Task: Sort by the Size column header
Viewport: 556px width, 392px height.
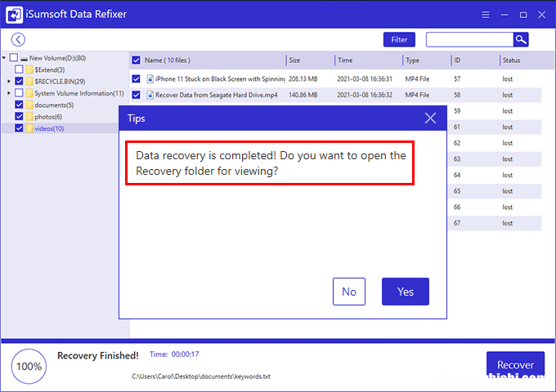Action: tap(294, 60)
